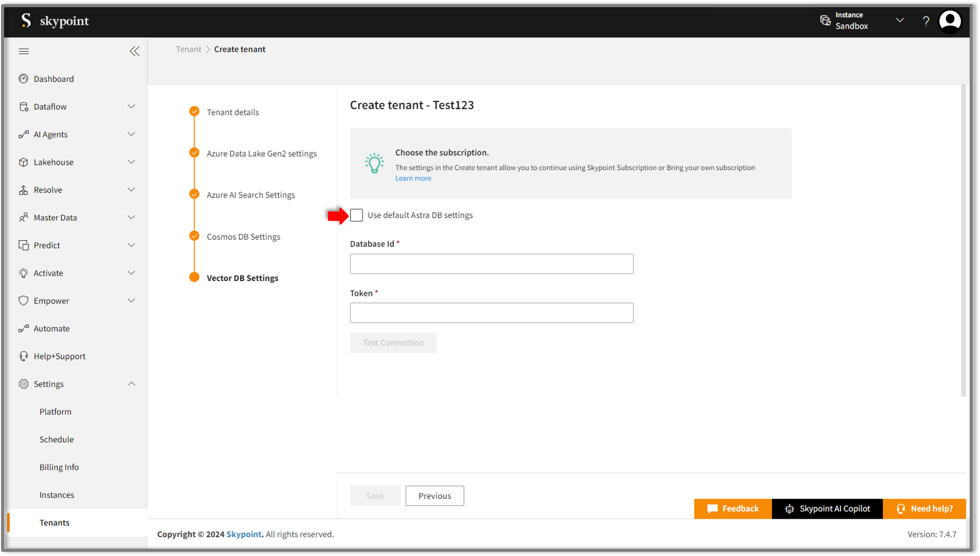Focus the Database Id field
This screenshot has width=980, height=556.
pyautogui.click(x=492, y=264)
